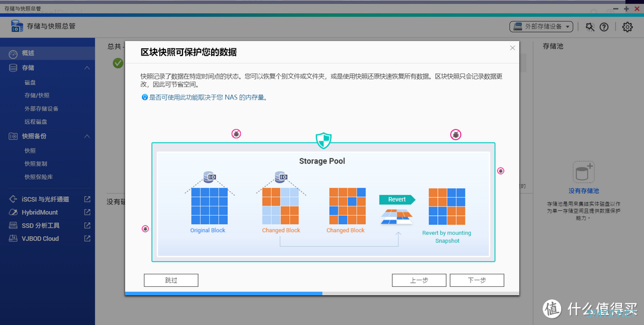Click the HybridMount cloud icon
Viewport: 644px width, 325px height.
(x=13, y=212)
